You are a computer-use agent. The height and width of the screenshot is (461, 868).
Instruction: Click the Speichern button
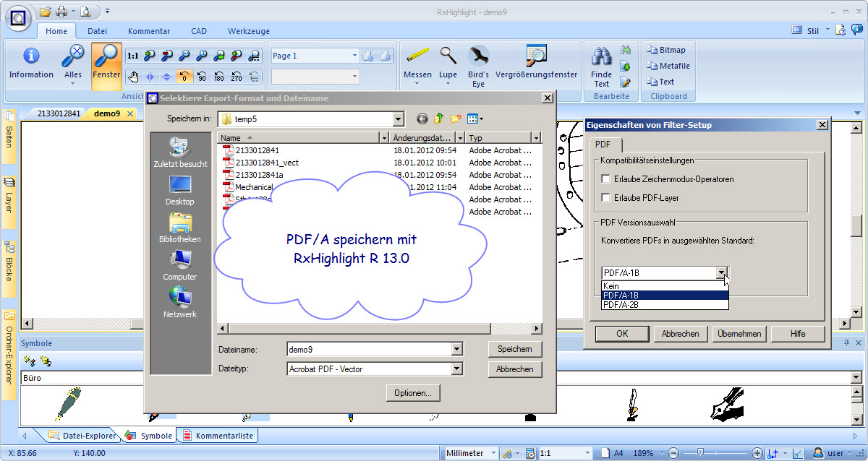click(x=514, y=349)
